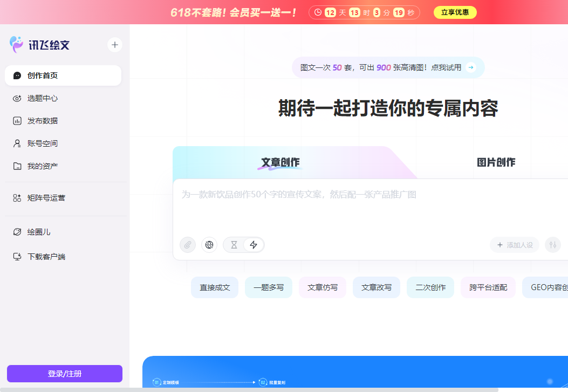This screenshot has width=568, height=392.
Task: Choose the 跨平台适配 option chip
Action: point(488,287)
